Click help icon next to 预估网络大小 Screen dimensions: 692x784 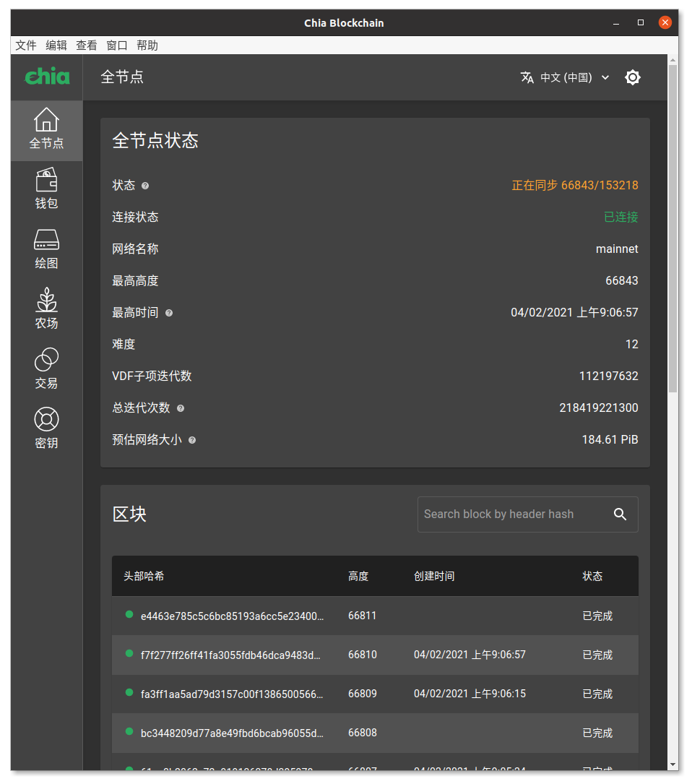pos(192,441)
